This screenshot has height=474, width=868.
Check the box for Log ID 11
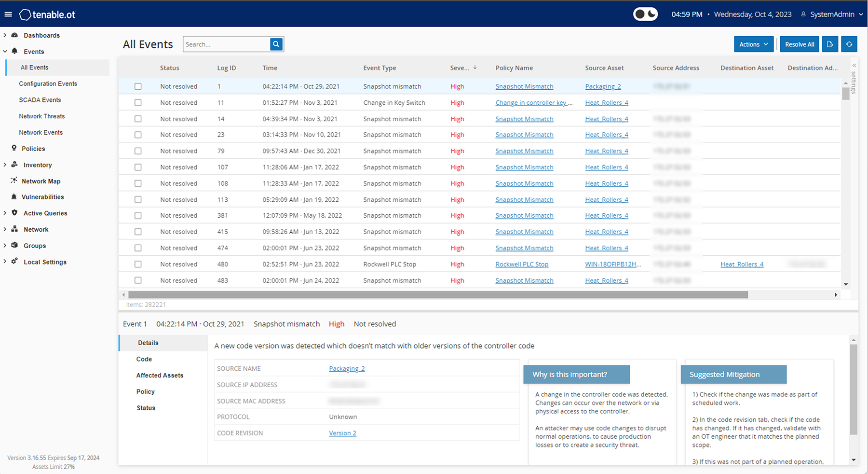pyautogui.click(x=138, y=103)
